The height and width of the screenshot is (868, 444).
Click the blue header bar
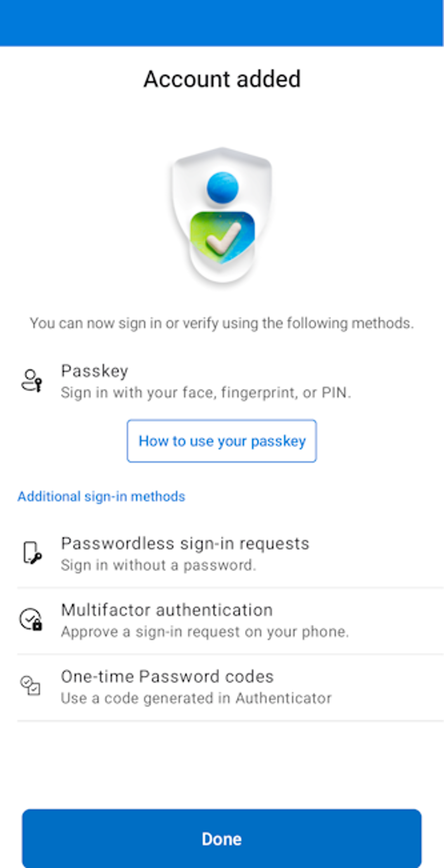point(222,23)
